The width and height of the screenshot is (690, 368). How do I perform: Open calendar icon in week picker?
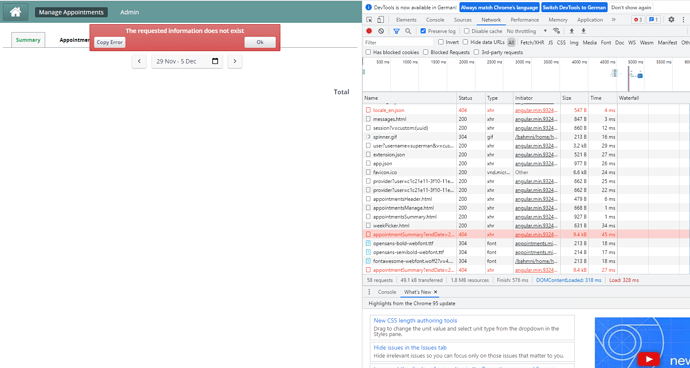215,61
